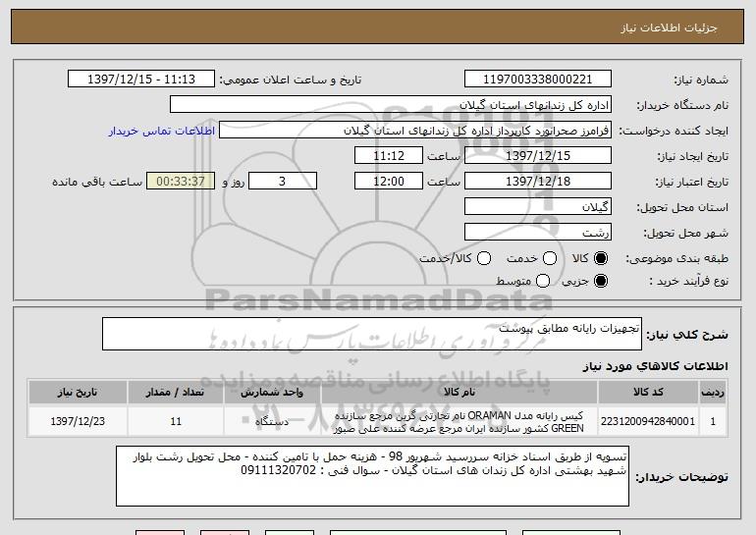
Task: Select the جزیی purchase type radio
Action: [601, 281]
